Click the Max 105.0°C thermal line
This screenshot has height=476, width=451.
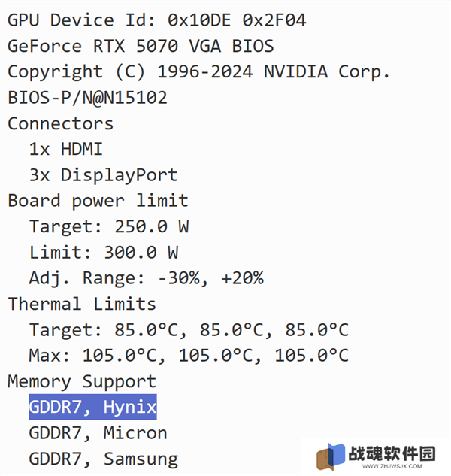pos(189,356)
